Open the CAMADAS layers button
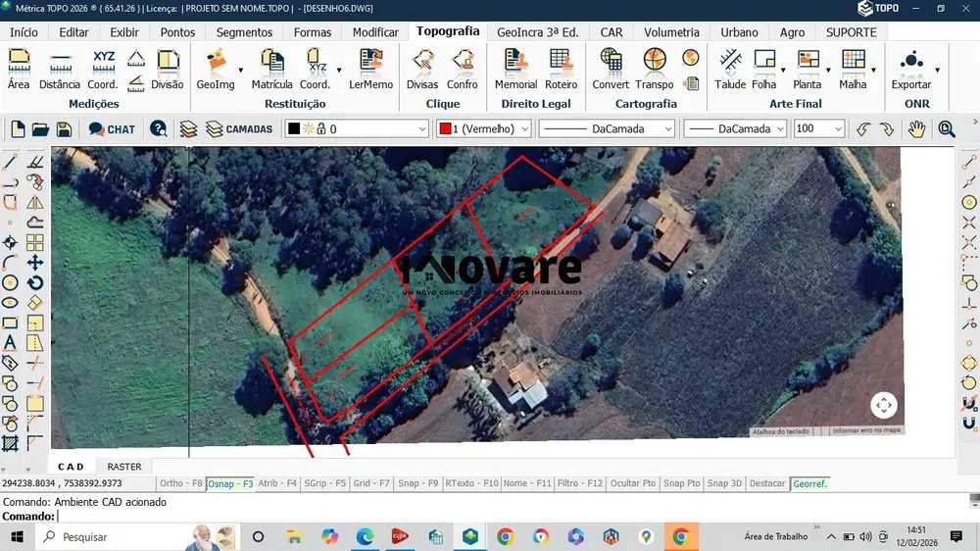 (x=239, y=128)
